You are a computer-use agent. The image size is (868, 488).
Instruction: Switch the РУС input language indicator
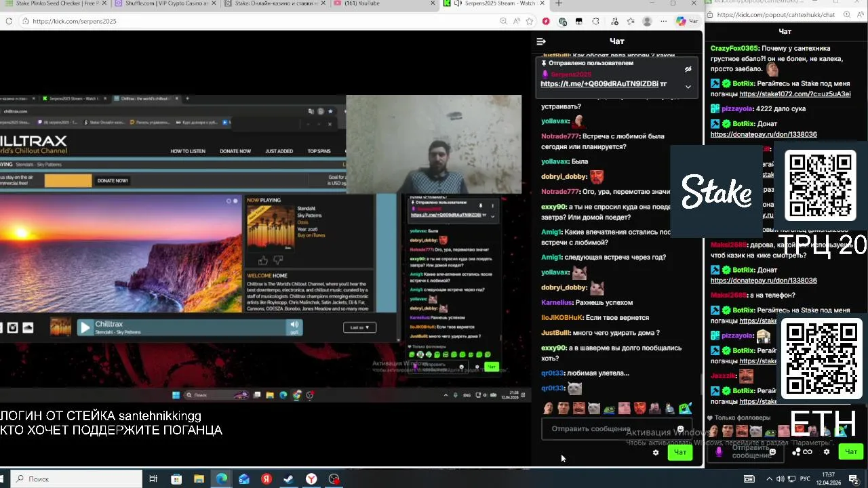pos(805,479)
